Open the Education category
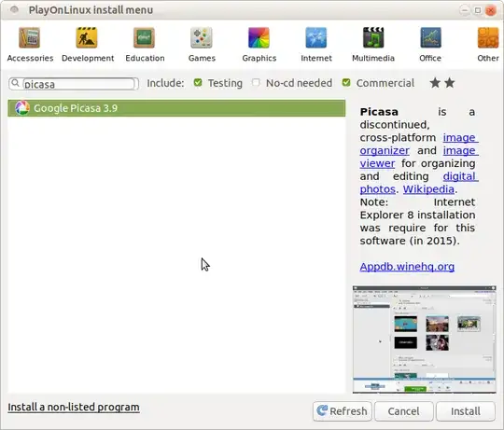Screen dimensions: 504x430 point(145,45)
